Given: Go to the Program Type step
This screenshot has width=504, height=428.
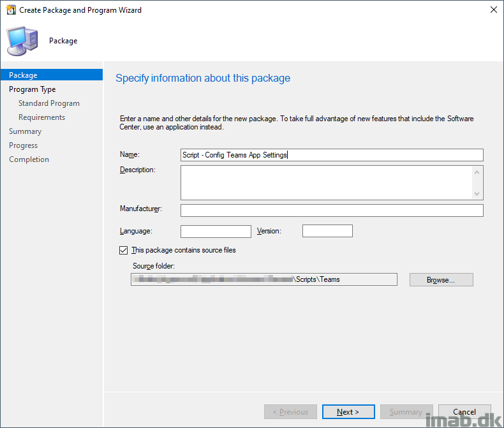Looking at the screenshot, I should 32,89.
